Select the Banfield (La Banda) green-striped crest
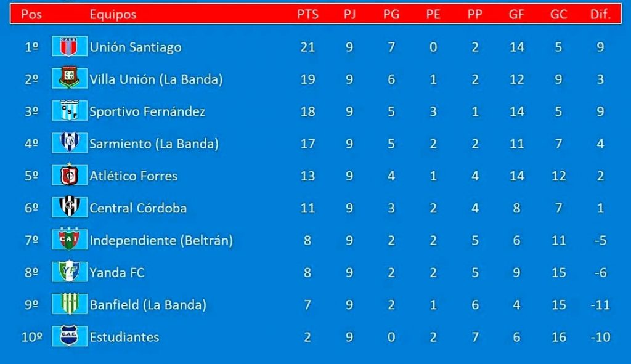The height and width of the screenshot is (364, 631). click(x=69, y=304)
